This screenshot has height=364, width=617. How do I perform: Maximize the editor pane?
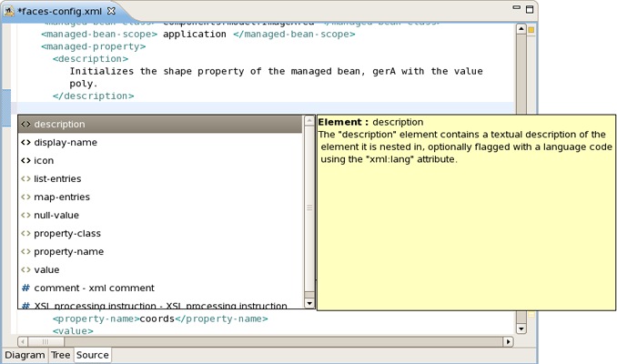[x=530, y=9]
